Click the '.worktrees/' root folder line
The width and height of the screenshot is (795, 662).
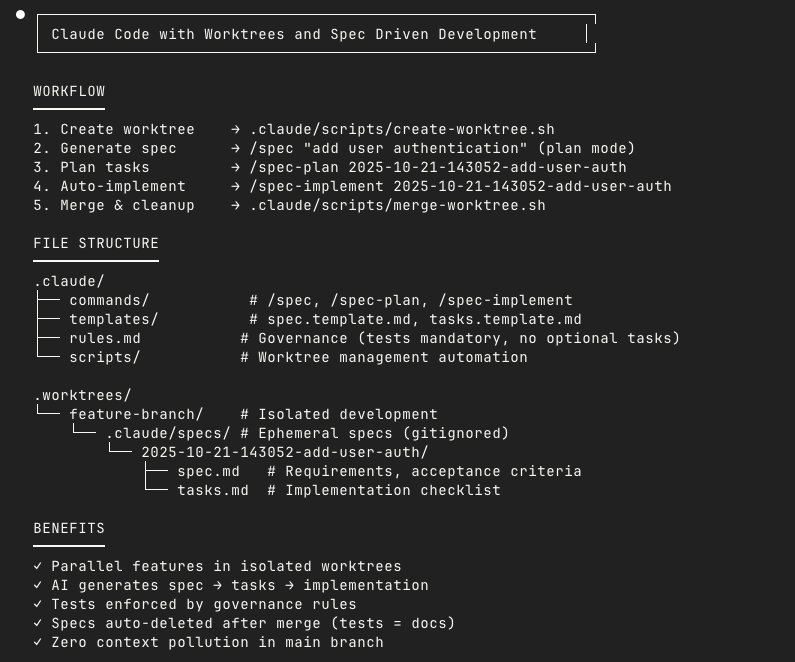click(x=82, y=395)
